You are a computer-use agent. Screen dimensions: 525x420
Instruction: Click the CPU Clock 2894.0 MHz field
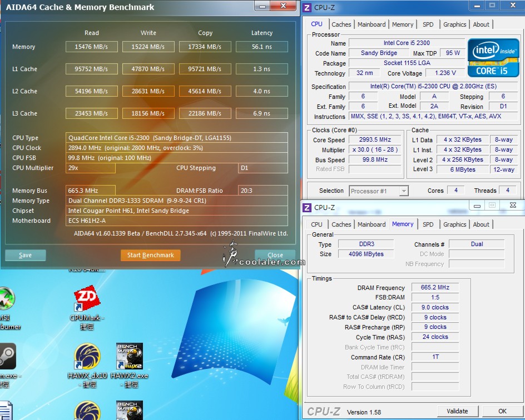(176, 148)
